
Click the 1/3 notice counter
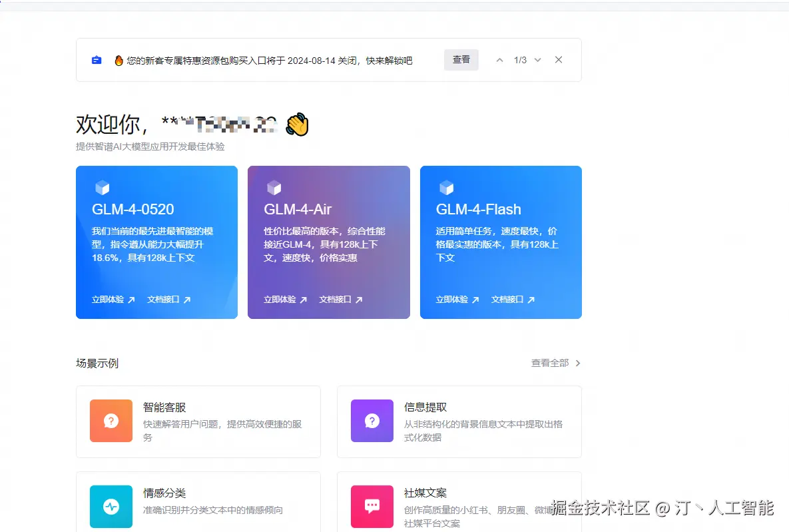tap(520, 60)
